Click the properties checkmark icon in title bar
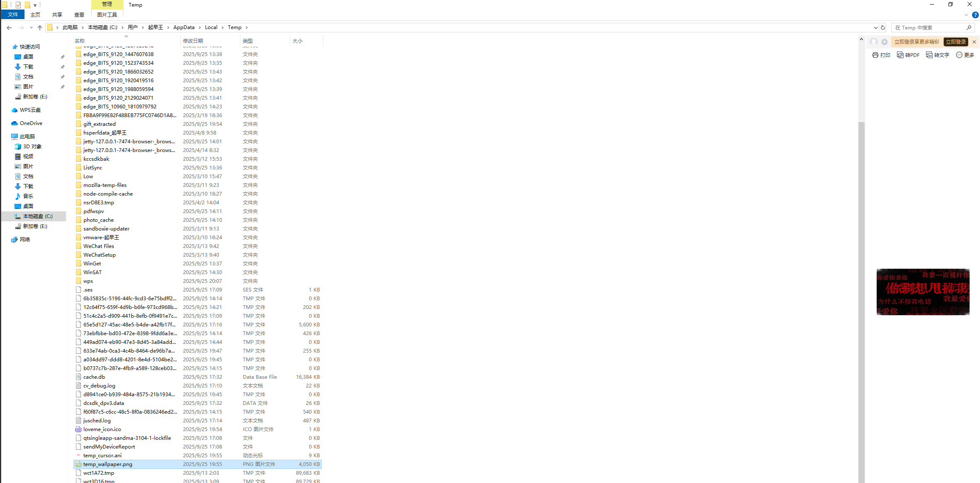980x483 pixels. [x=18, y=5]
